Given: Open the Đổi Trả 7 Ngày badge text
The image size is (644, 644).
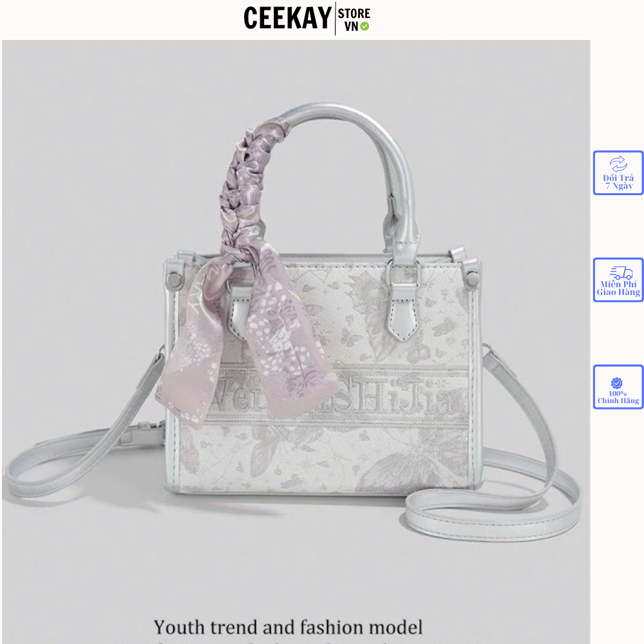Looking at the screenshot, I should (618, 182).
